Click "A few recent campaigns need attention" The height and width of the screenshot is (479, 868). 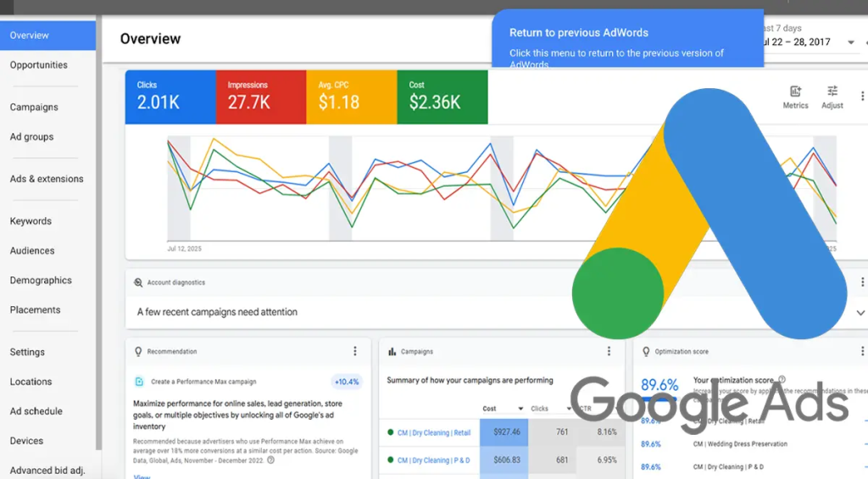(217, 312)
